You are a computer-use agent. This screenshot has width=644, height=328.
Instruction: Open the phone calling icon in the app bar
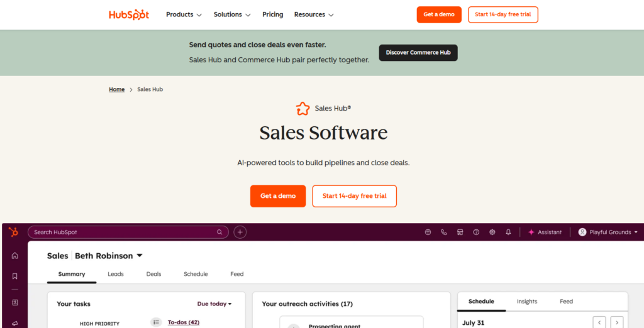click(x=444, y=232)
